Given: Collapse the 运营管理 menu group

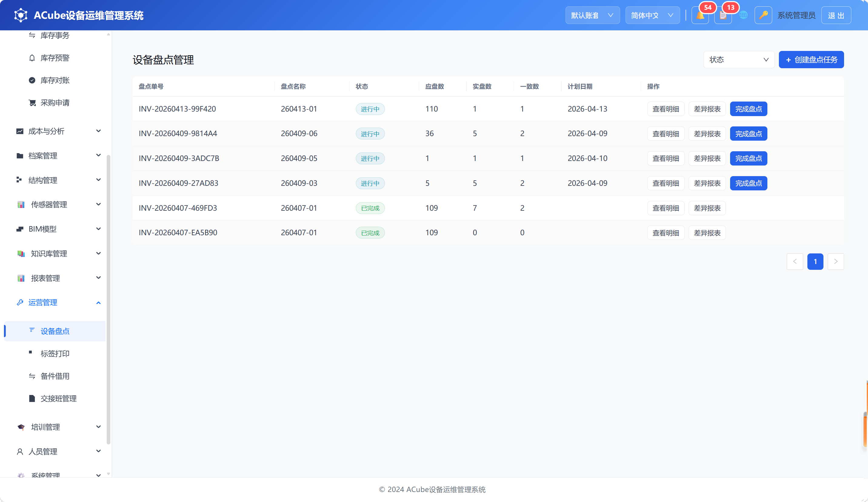Looking at the screenshot, I should tap(58, 303).
